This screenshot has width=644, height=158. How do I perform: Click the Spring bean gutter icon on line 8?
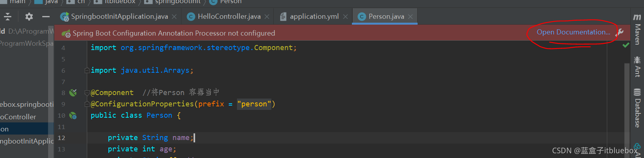tap(73, 93)
